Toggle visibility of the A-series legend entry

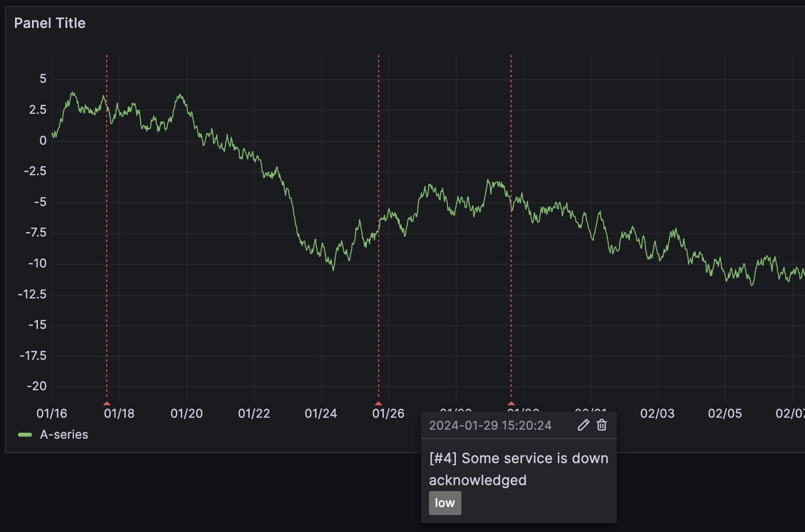pos(64,434)
